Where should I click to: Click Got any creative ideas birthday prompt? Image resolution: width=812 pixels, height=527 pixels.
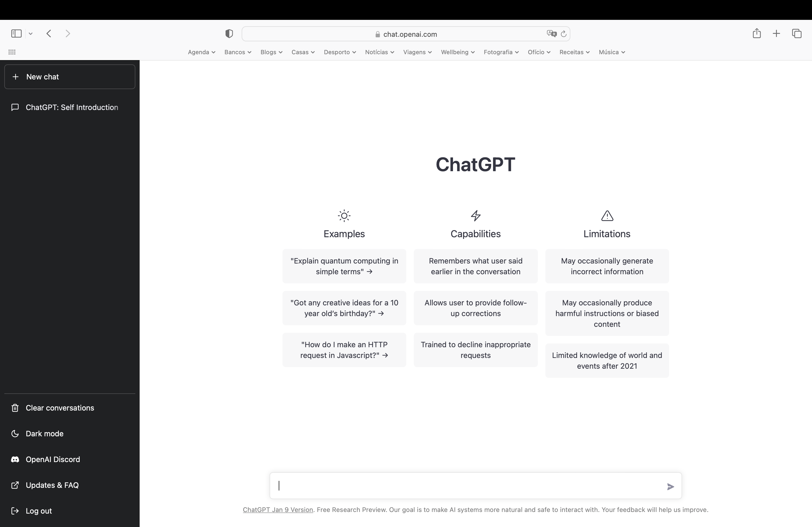pos(345,308)
